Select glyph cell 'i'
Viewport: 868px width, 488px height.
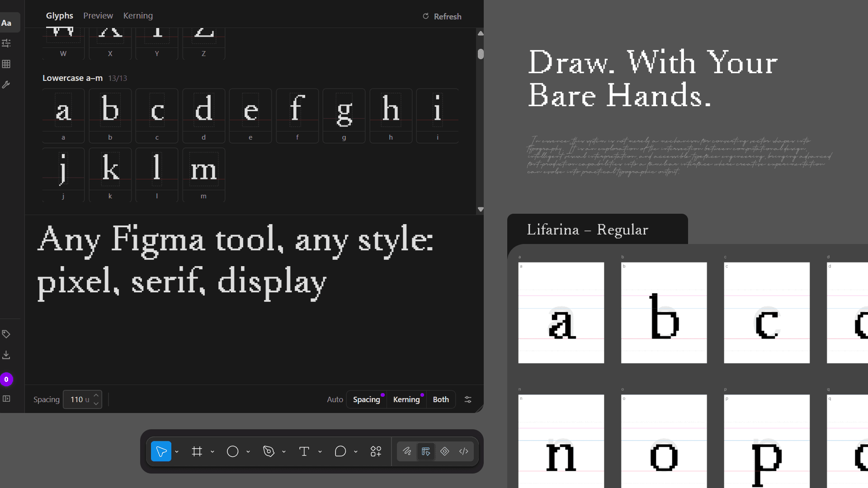point(438,116)
